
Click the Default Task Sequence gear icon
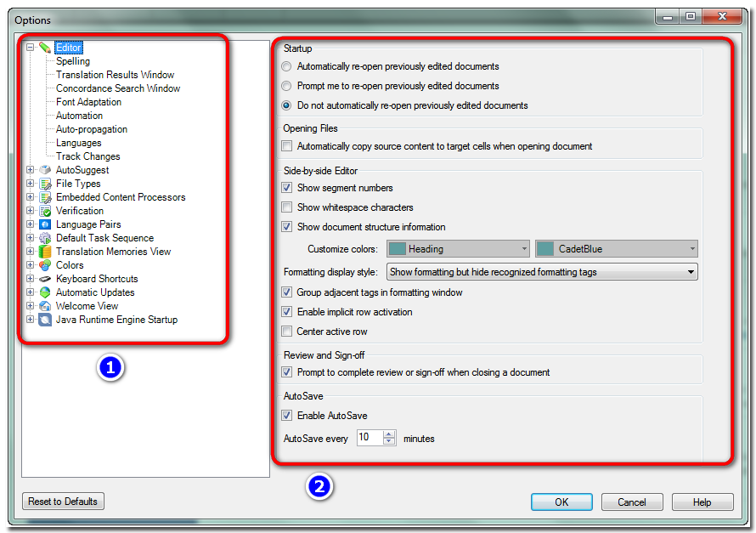(45, 238)
